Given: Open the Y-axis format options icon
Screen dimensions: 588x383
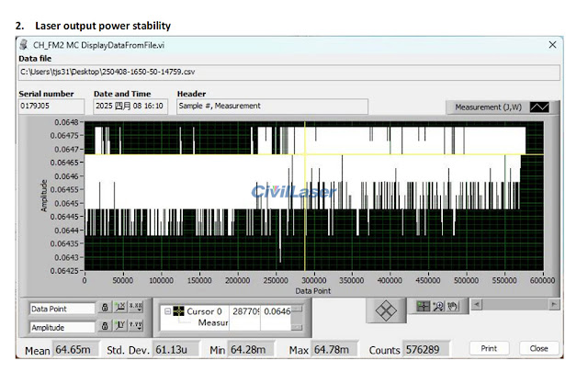Looking at the screenshot, I should 136,326.
